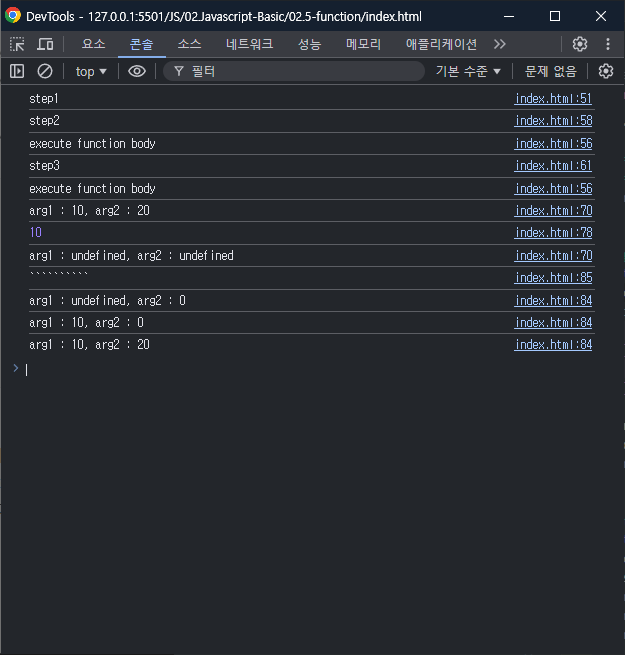
Task: Clear the console with the ban icon
Action: 45,71
